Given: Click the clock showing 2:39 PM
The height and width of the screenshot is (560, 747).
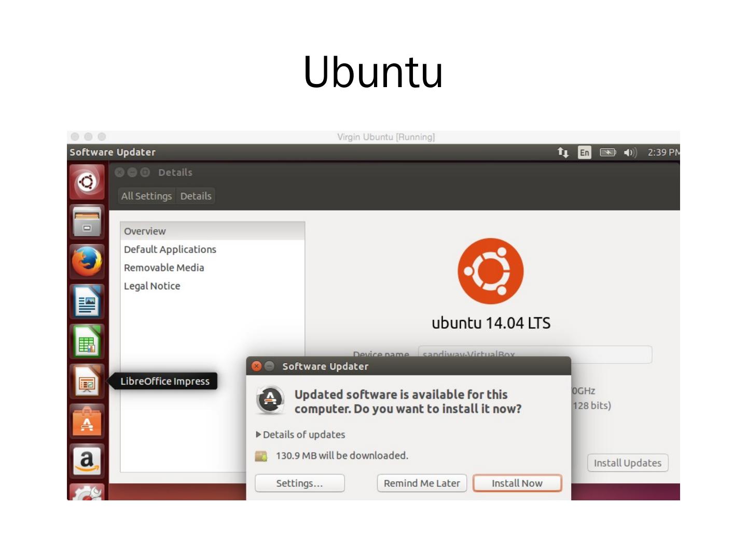Looking at the screenshot, I should pos(663,152).
